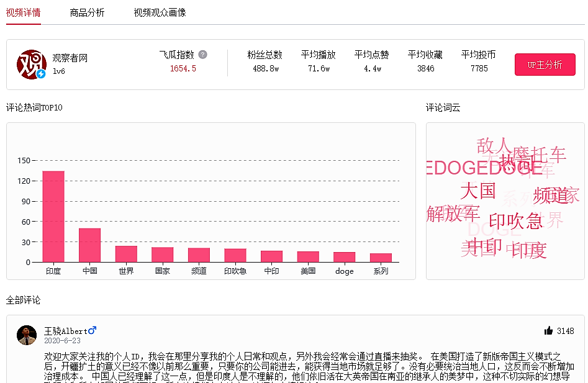Select the 频道 bar in the chart
This screenshot has width=588, height=383.
point(199,255)
